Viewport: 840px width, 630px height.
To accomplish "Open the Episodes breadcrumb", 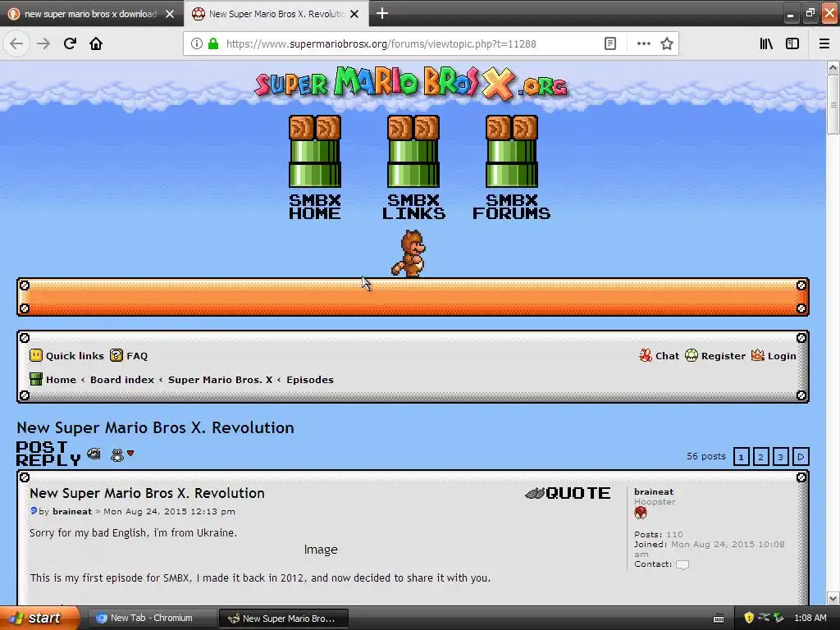I will pos(309,379).
